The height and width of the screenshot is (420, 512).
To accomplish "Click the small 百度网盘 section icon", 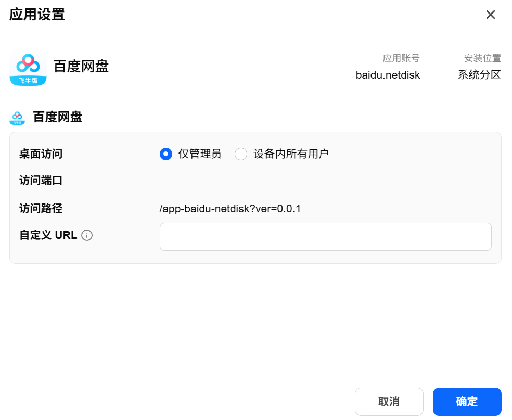I will 17,118.
